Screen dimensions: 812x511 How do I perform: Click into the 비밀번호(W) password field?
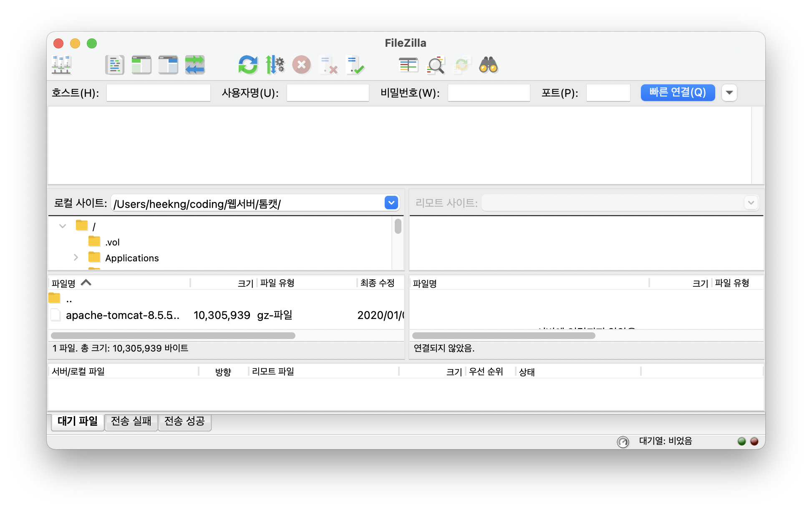point(489,93)
